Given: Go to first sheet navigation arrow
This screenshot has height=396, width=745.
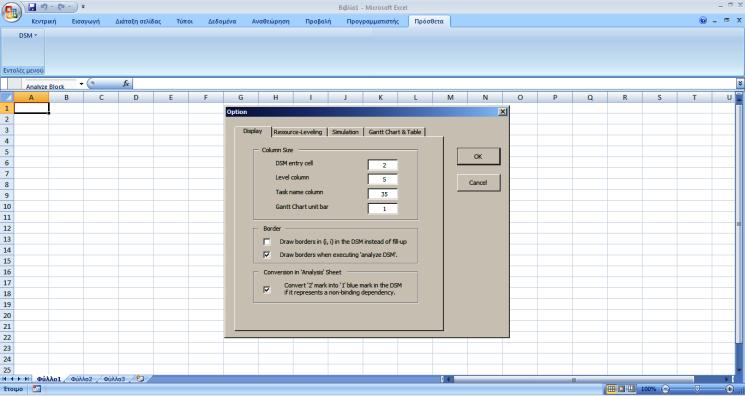Looking at the screenshot, I should [x=5, y=379].
